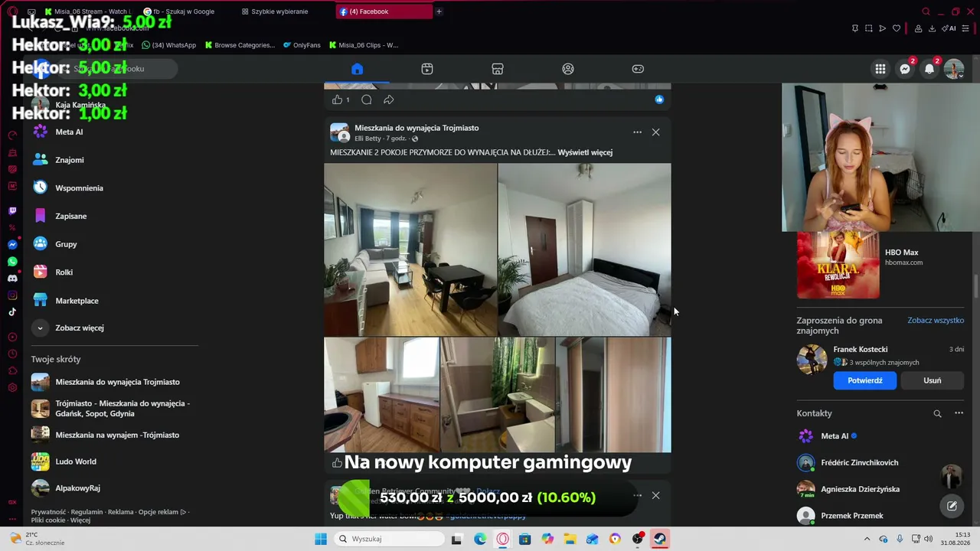Click the Windows taskbar search box
The image size is (980, 551).
[x=388, y=539]
